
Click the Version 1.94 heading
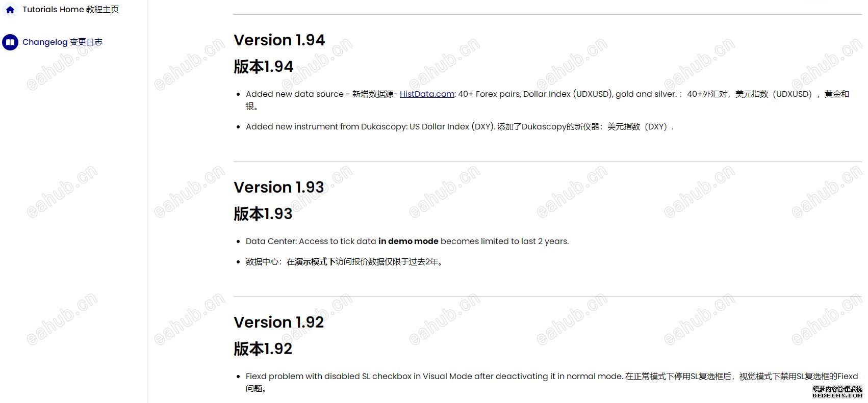click(x=279, y=40)
